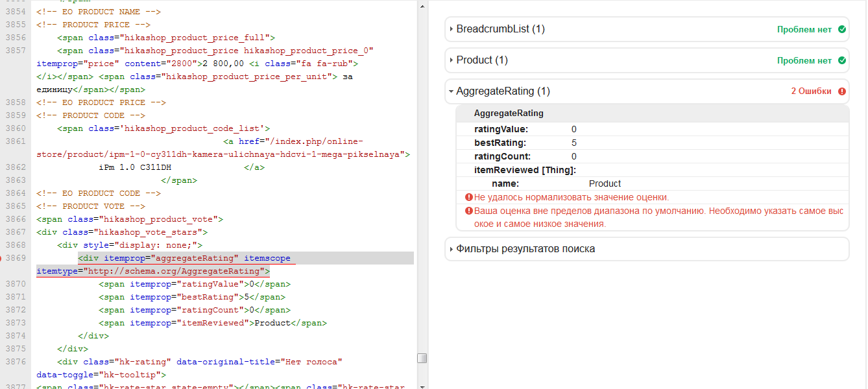Viewport: 868px width, 389px height.
Task: Expand the BreadcrumbList section triangle
Action: pyautogui.click(x=451, y=29)
